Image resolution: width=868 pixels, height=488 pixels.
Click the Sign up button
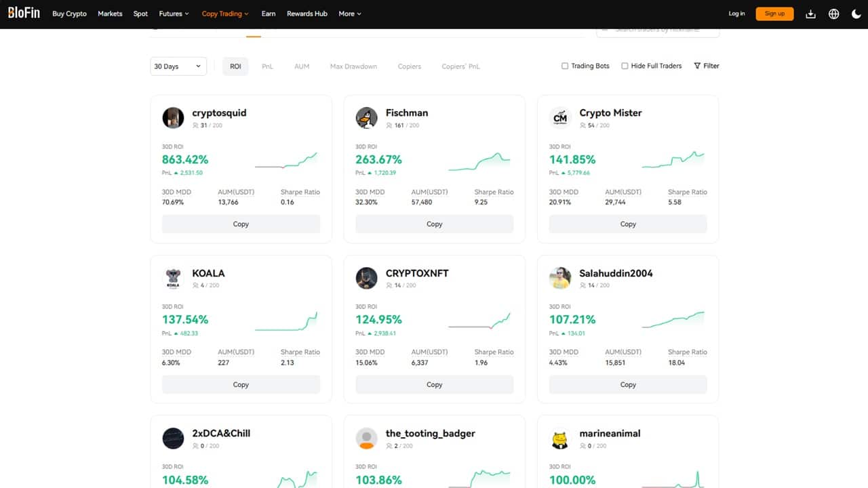pos(774,13)
